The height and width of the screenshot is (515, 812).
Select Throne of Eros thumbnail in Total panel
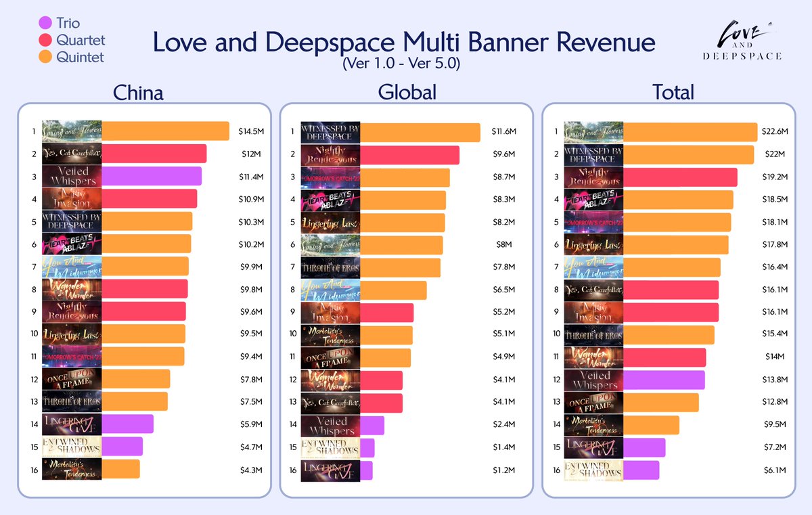pos(593,334)
